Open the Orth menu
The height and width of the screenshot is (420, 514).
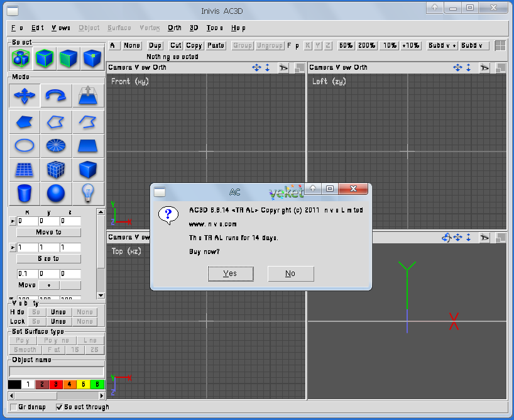(175, 28)
